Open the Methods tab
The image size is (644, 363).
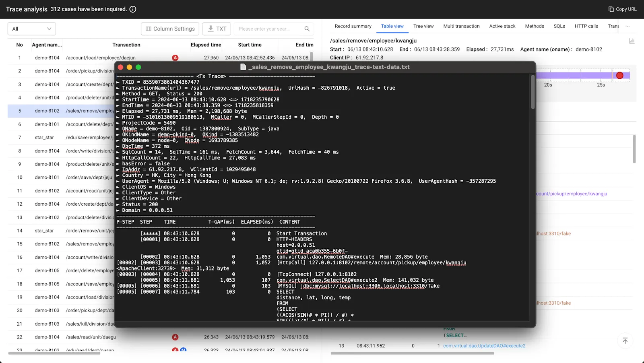click(x=535, y=26)
